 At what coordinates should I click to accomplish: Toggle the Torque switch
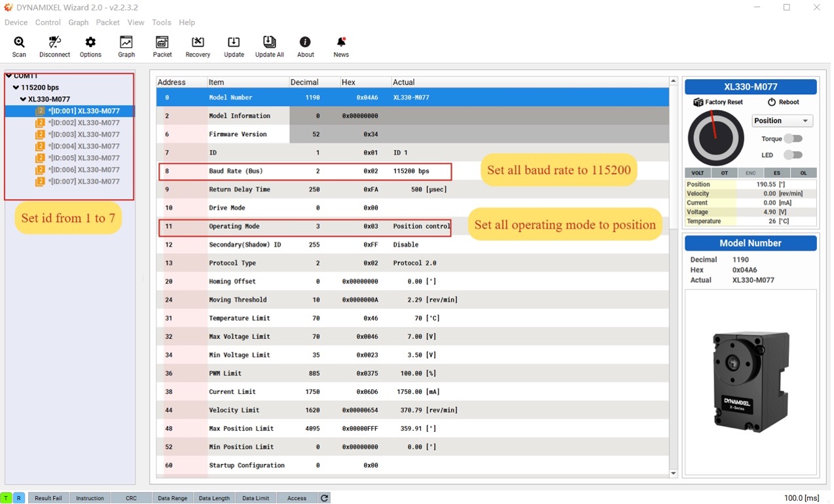(793, 139)
